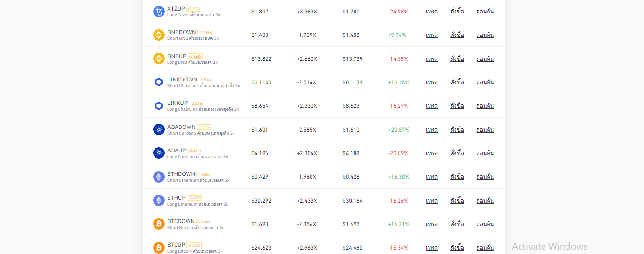The image size is (644, 254).
Task: Open the สั่งซื้อ link for BNBDOWN
Action: click(x=457, y=35)
